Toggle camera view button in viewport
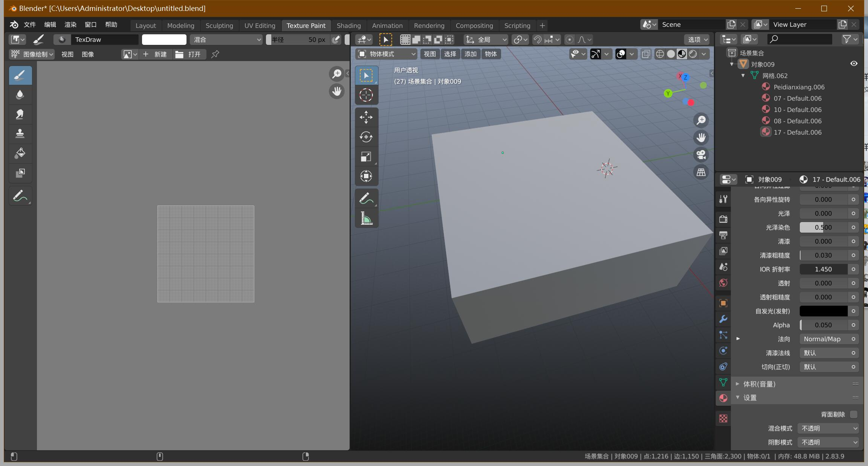This screenshot has width=868, height=466. (x=701, y=155)
